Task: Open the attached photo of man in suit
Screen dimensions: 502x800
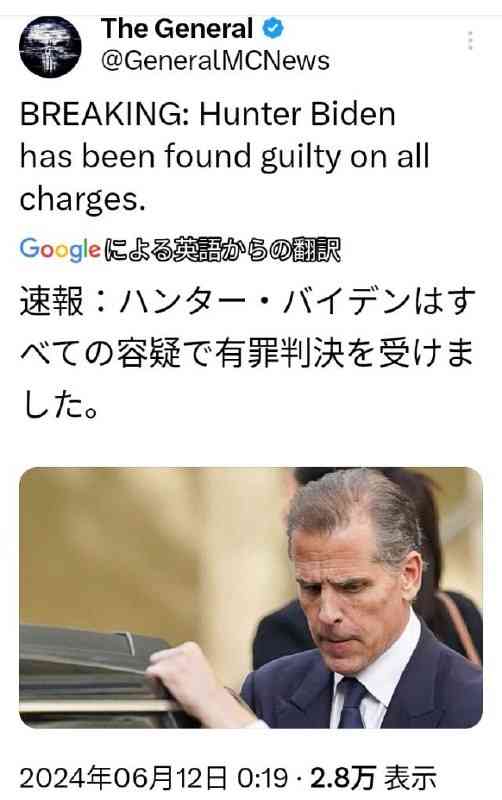Action: point(251,597)
